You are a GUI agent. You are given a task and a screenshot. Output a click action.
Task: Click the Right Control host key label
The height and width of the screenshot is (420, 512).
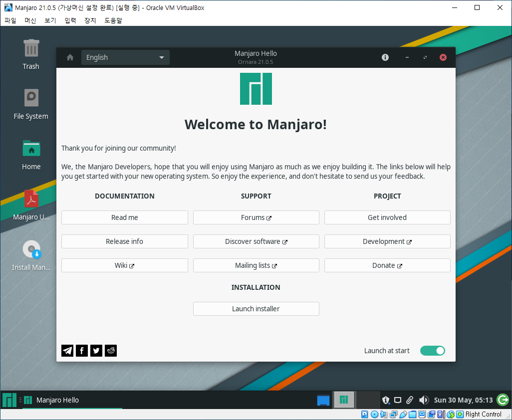[x=483, y=415]
